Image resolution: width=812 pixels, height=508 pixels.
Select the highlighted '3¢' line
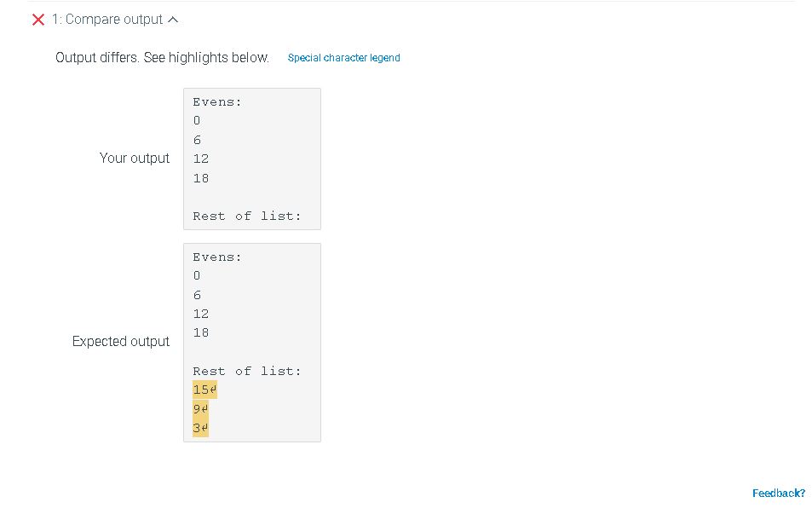coord(200,427)
